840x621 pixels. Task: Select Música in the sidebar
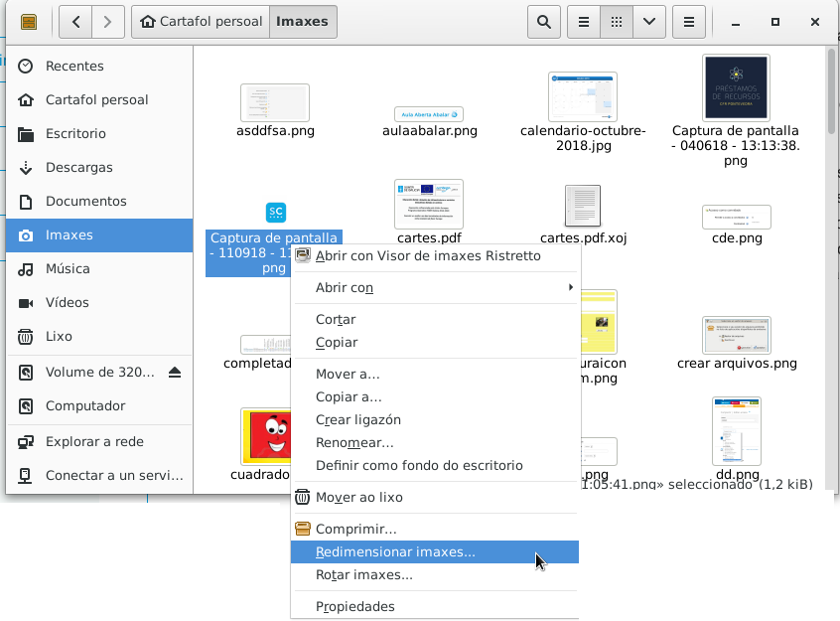coord(68,269)
